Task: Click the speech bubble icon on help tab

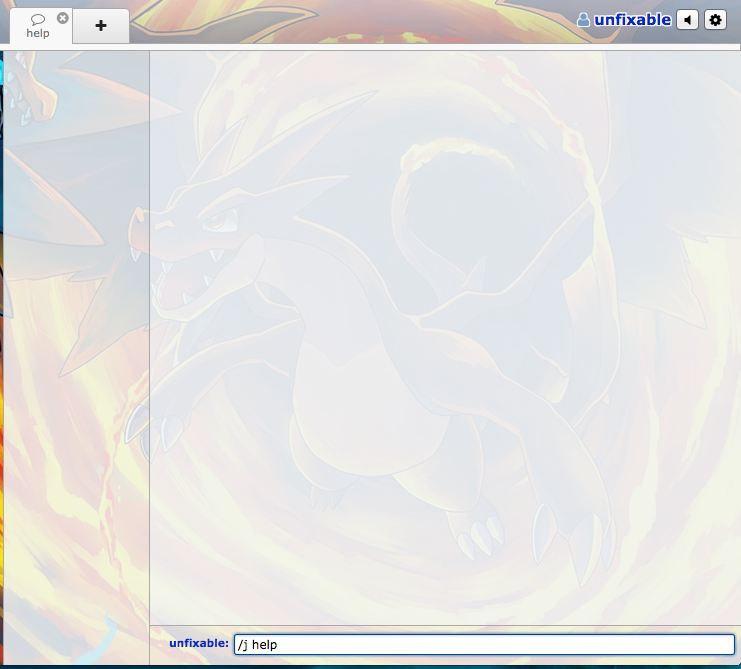Action: coord(38,19)
